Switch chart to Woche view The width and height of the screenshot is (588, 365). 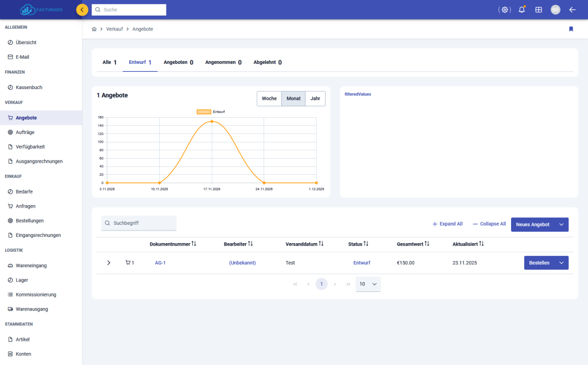[x=269, y=99]
